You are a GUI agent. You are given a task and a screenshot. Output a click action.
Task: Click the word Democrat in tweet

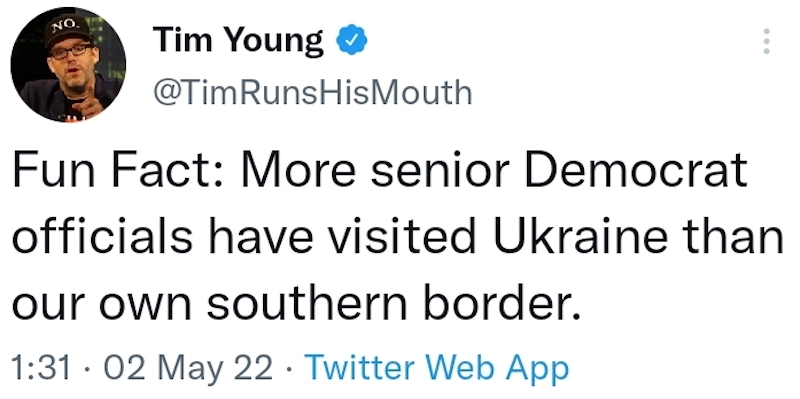click(x=635, y=169)
